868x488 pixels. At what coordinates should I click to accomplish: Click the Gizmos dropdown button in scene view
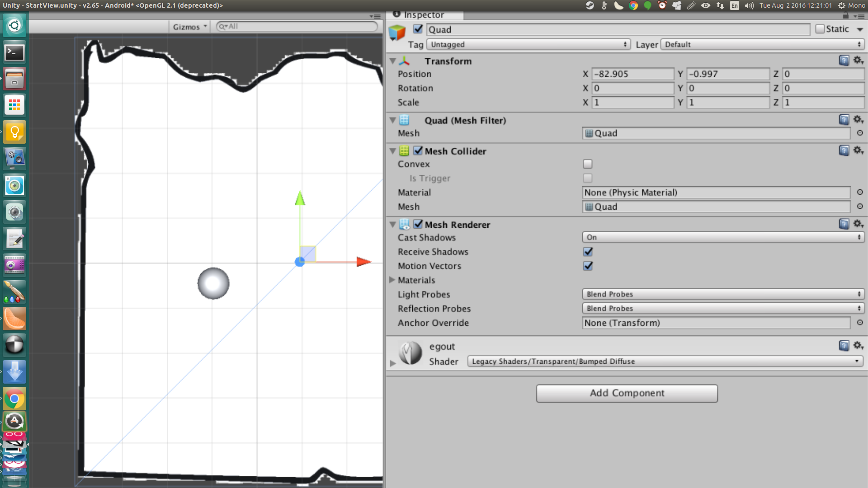point(189,26)
